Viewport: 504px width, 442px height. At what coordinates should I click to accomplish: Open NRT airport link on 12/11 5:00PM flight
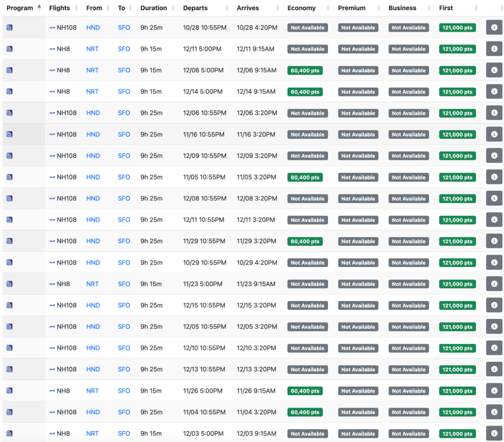[92, 49]
